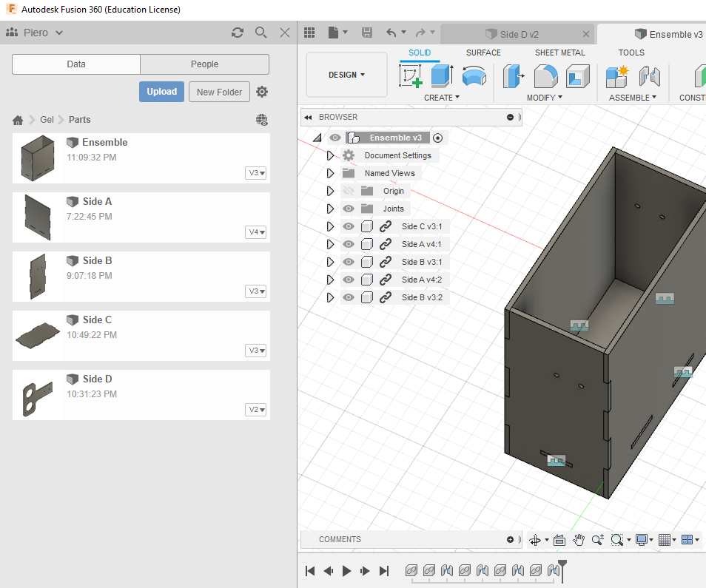Refresh the data panel
706x588 pixels.
[238, 33]
